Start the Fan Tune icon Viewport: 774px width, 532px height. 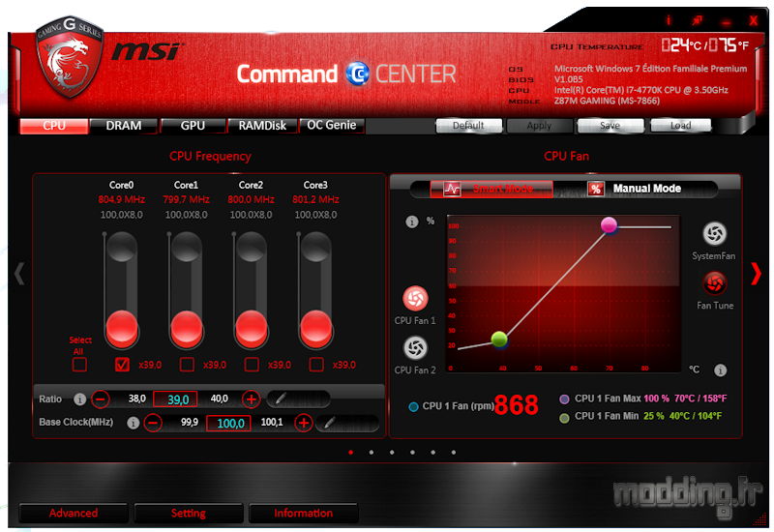tap(714, 283)
